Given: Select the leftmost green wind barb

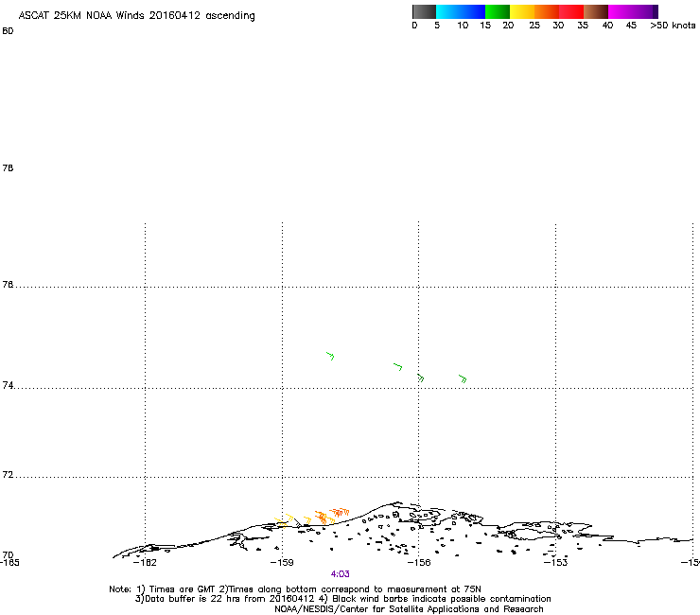Looking at the screenshot, I should pyautogui.click(x=330, y=356).
